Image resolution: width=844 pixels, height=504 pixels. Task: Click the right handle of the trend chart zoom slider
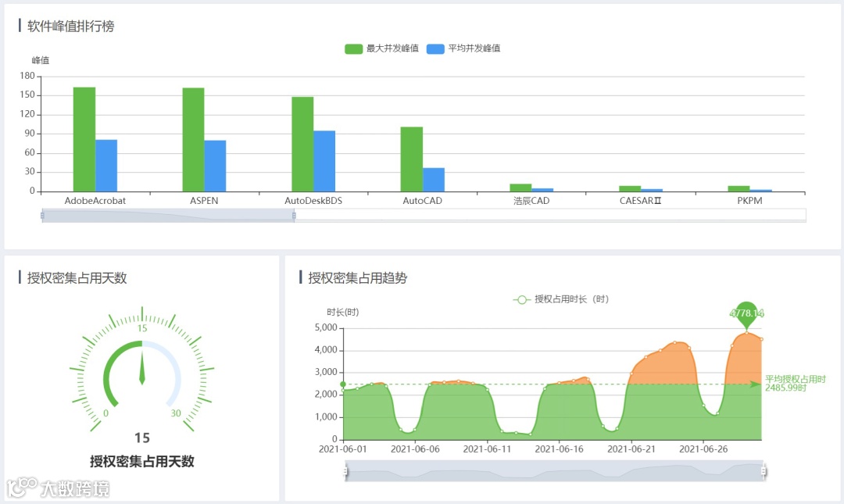[764, 472]
